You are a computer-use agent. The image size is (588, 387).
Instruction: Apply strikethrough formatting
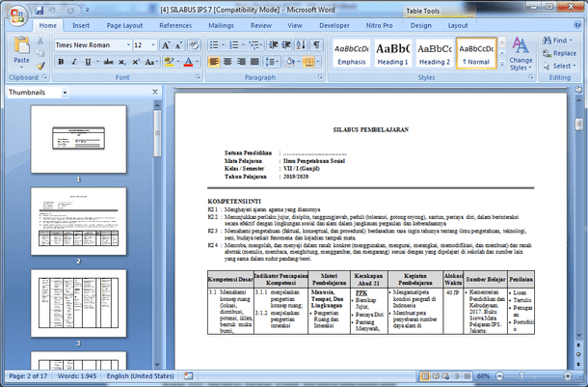(108, 62)
